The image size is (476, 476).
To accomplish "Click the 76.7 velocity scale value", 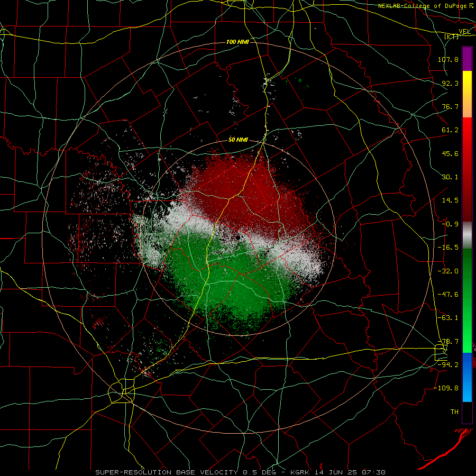I will click(450, 106).
